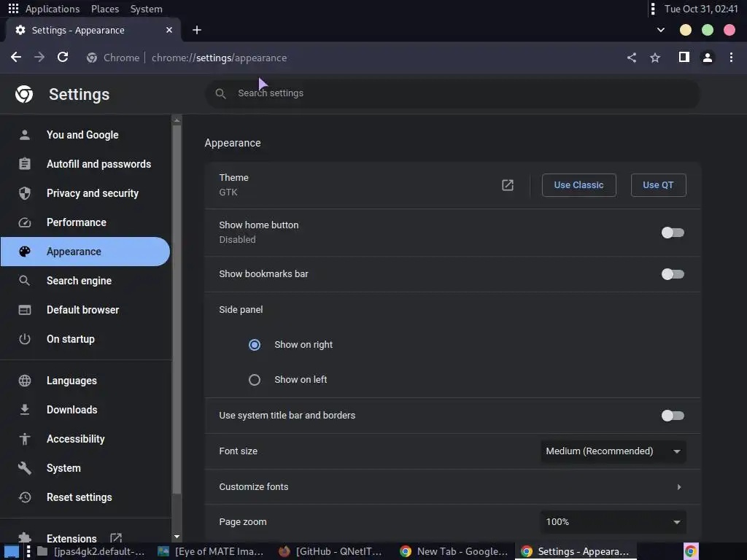This screenshot has height=560, width=747.
Task: Reload the settings page
Action: 63,58
